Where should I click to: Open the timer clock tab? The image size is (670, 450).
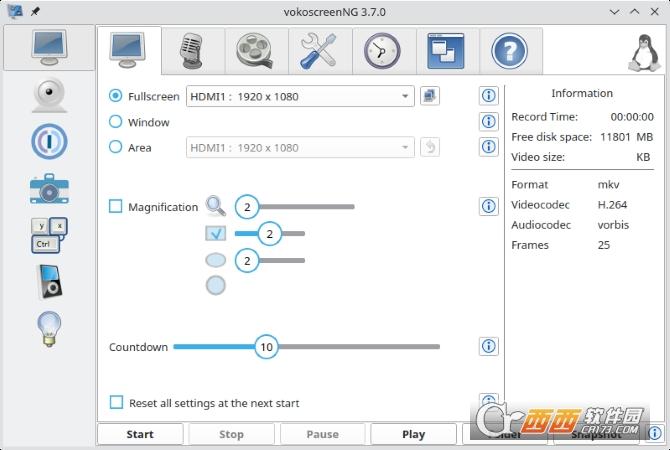381,49
